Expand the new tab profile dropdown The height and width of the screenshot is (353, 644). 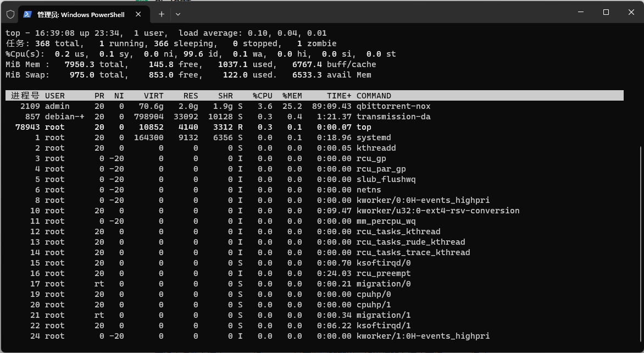178,14
